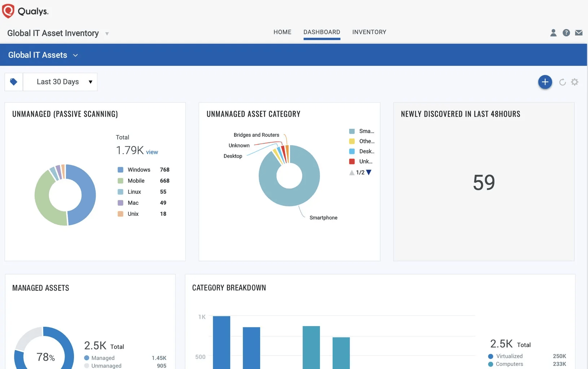This screenshot has width=588, height=369.
Task: Refresh the dashboard with the reload icon
Action: (562, 82)
